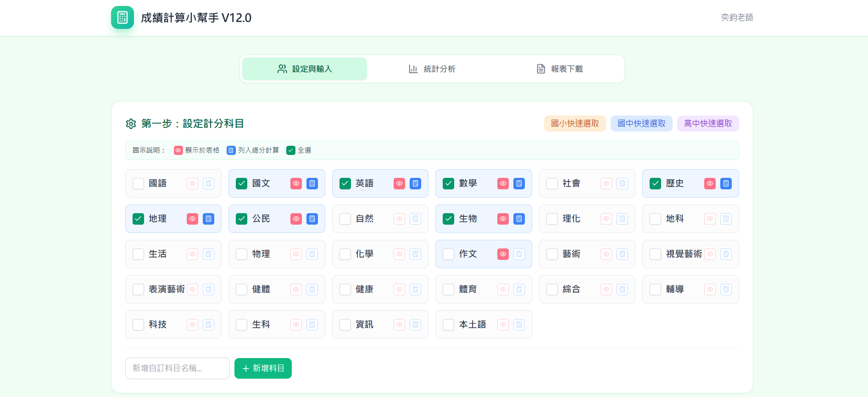Open the 設定與輸入 tab
Screen dimensions: 868x397
(305, 69)
